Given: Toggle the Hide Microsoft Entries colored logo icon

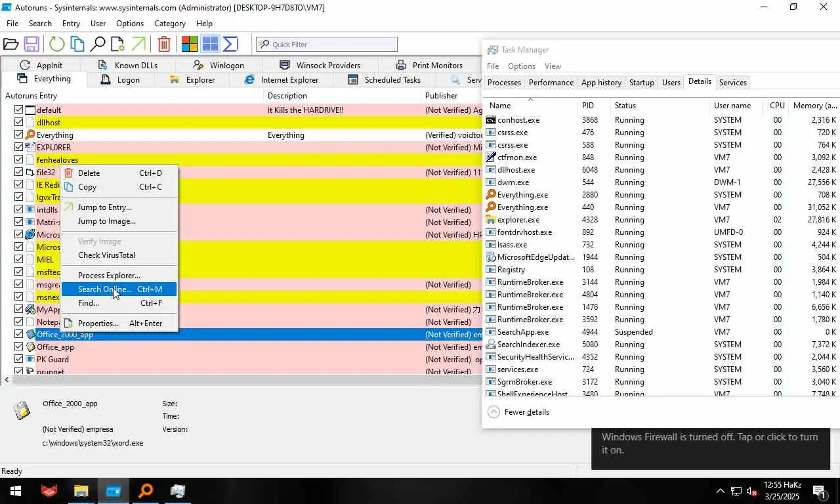Looking at the screenshot, I should 190,44.
